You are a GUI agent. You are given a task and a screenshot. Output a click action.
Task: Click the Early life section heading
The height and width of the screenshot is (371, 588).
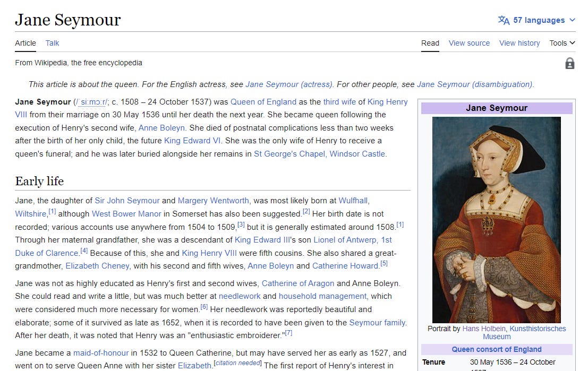pyautogui.click(x=39, y=181)
